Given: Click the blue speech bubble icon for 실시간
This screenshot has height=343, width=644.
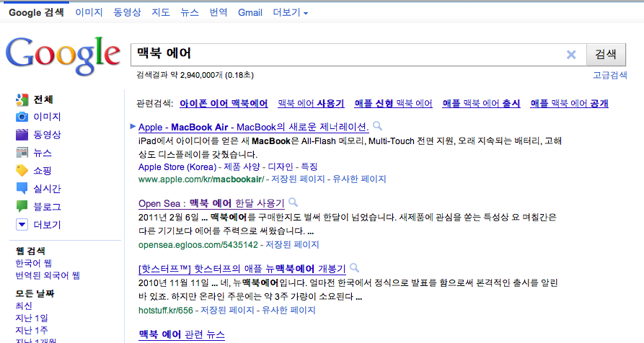Looking at the screenshot, I should coord(22,188).
